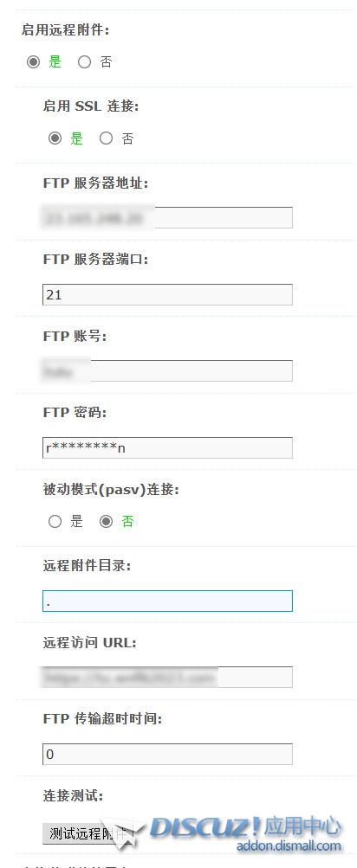Select 是 for 启用远程附件
Screen dimensions: 357x868
33,62
